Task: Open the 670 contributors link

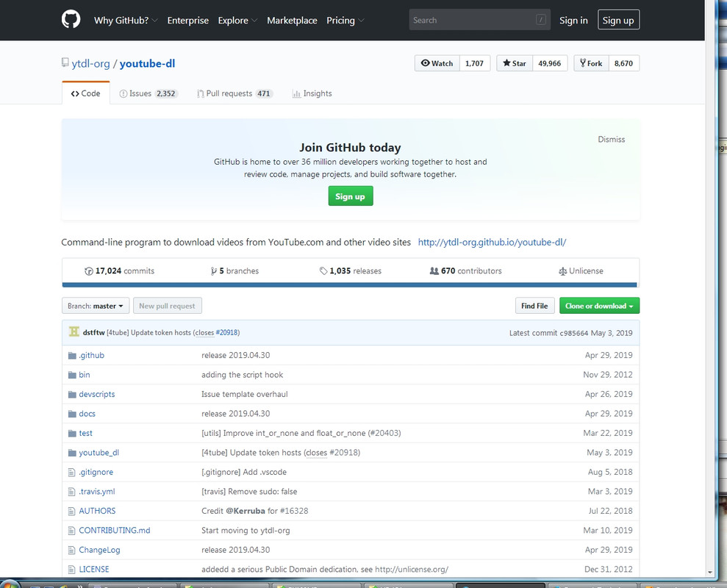Action: (465, 270)
